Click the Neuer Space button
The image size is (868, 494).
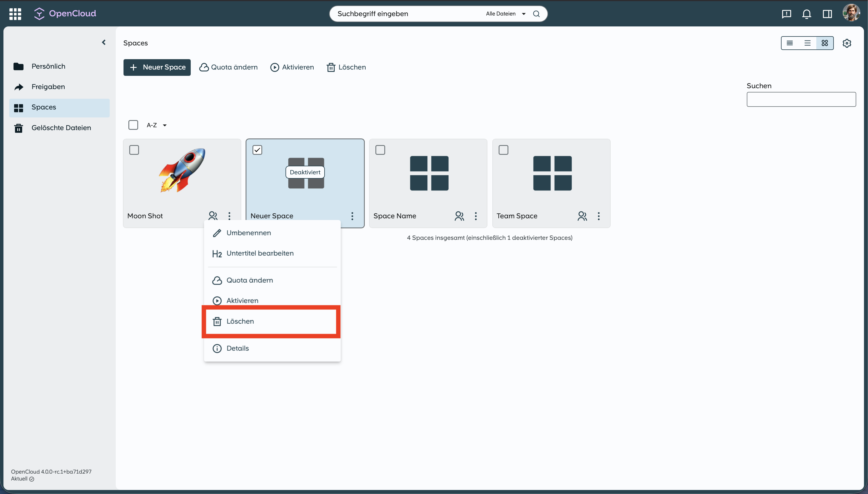(x=157, y=67)
